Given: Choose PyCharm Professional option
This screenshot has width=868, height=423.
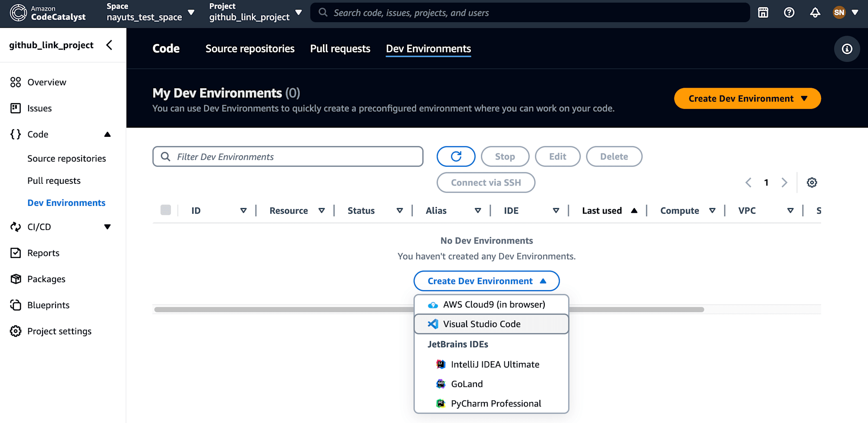Looking at the screenshot, I should [x=491, y=403].
